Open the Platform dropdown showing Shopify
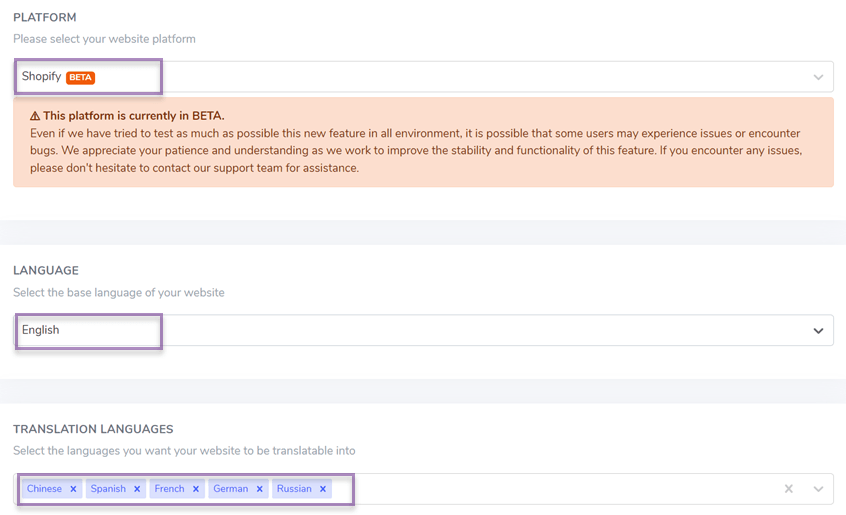Image resolution: width=846 pixels, height=515 pixels. pos(423,77)
